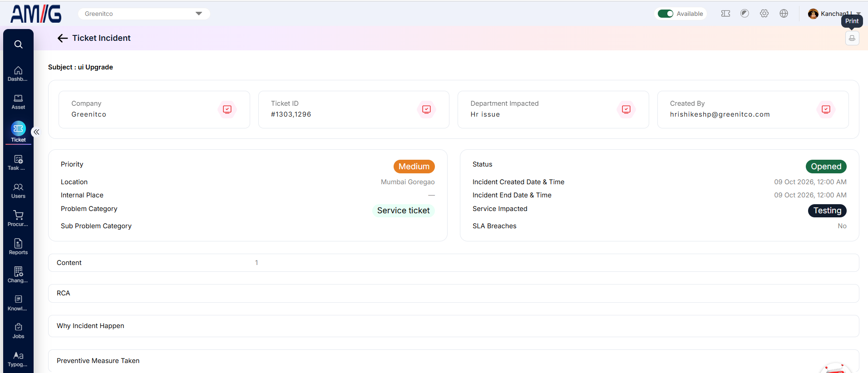Switch theme with the top bar contrast icon

pos(745,14)
